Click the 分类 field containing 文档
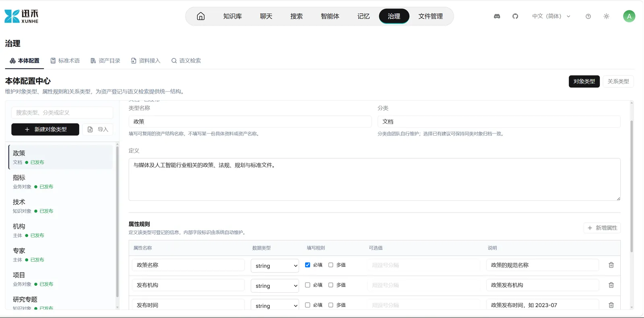The height and width of the screenshot is (318, 644). pyautogui.click(x=499, y=122)
